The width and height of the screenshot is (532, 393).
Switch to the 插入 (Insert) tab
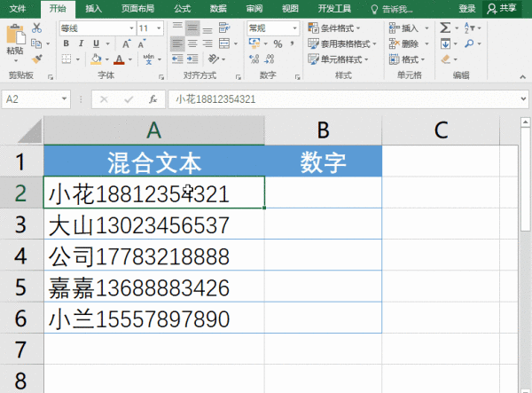(93, 8)
